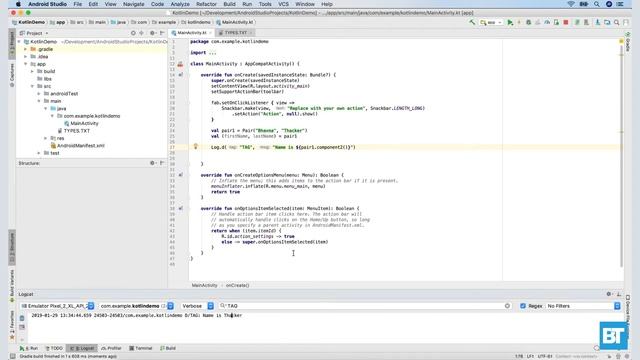
Task: Select the MainActivity.kt editor tab
Action: [x=191, y=33]
